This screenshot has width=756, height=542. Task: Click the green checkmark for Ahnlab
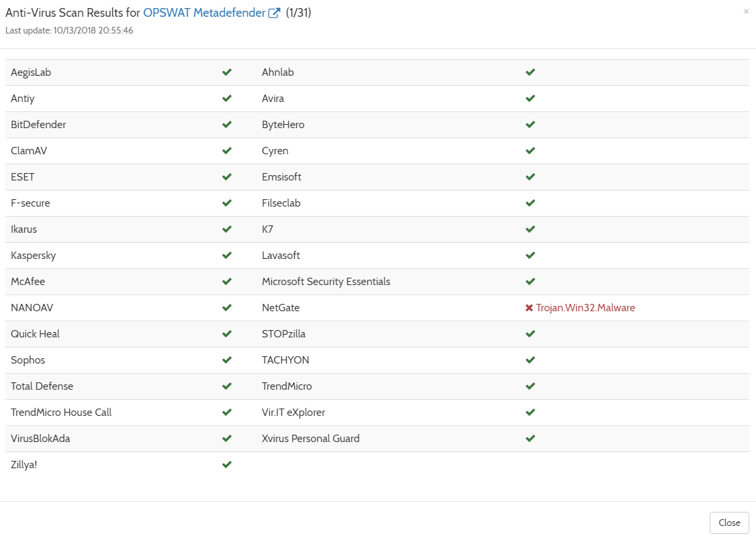[x=530, y=72]
